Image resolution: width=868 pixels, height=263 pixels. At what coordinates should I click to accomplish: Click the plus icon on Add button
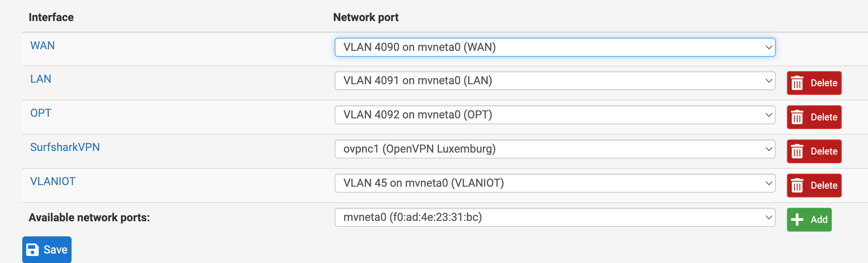[797, 220]
